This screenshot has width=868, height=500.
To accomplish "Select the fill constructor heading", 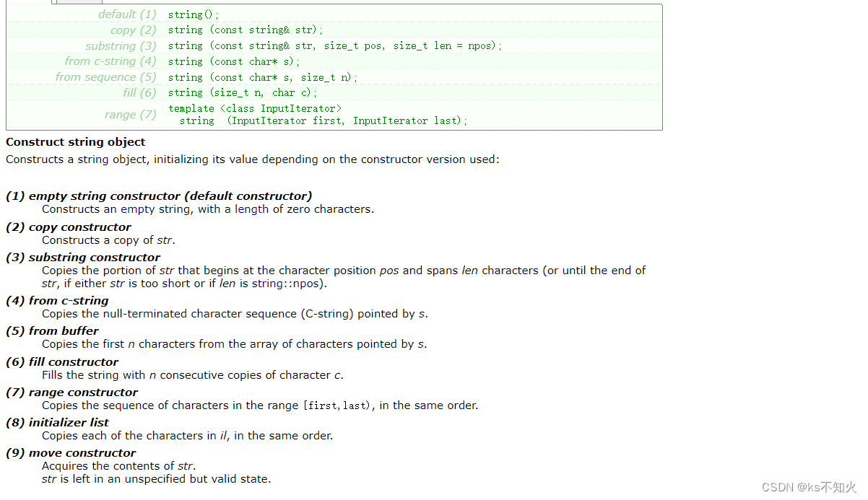I will click(x=62, y=362).
